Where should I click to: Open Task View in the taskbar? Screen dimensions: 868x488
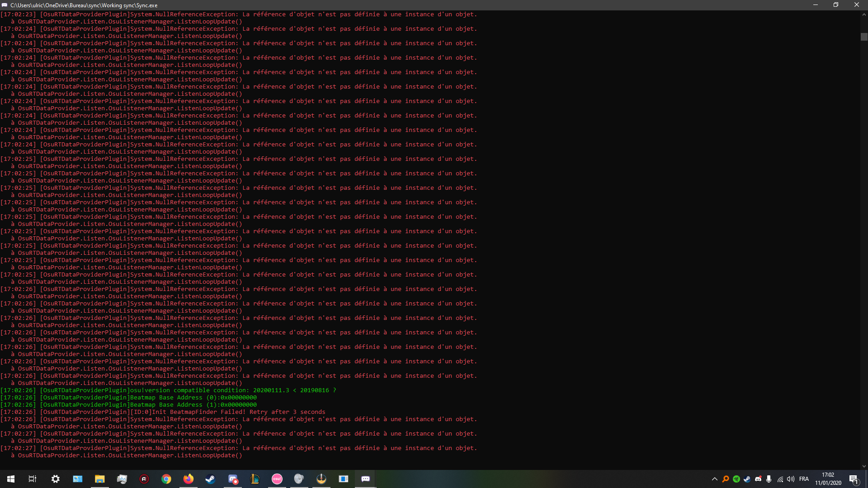pyautogui.click(x=33, y=479)
